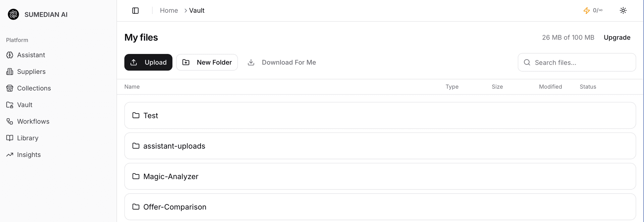Create a New Folder
The height and width of the screenshot is (222, 644).
(207, 62)
